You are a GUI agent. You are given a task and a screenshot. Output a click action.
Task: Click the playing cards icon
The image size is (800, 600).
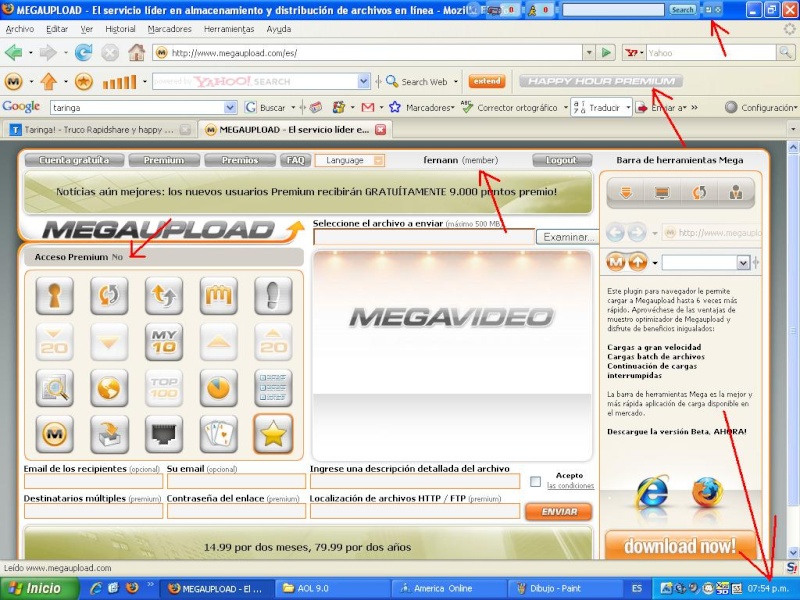coord(218,434)
